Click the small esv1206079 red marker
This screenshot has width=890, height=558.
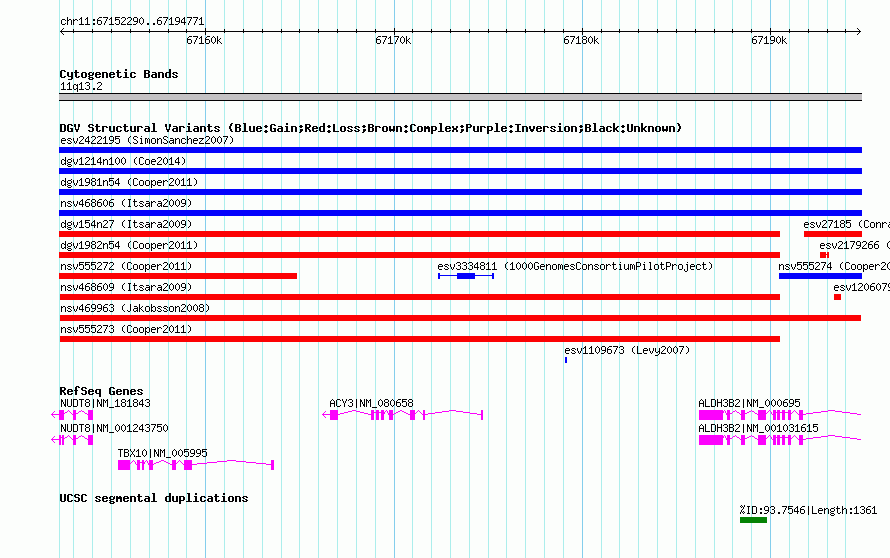click(837, 297)
